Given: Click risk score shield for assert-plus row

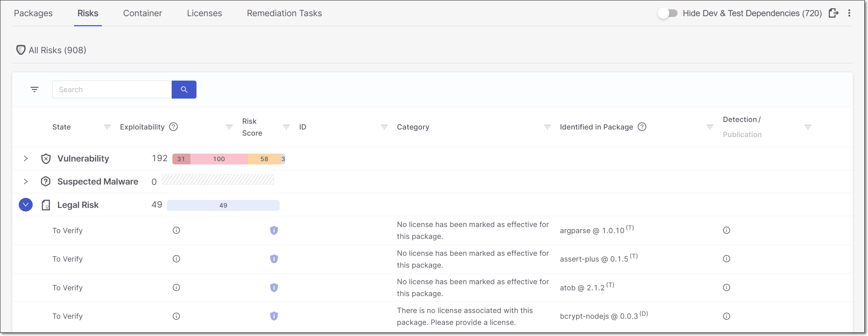Looking at the screenshot, I should (274, 259).
